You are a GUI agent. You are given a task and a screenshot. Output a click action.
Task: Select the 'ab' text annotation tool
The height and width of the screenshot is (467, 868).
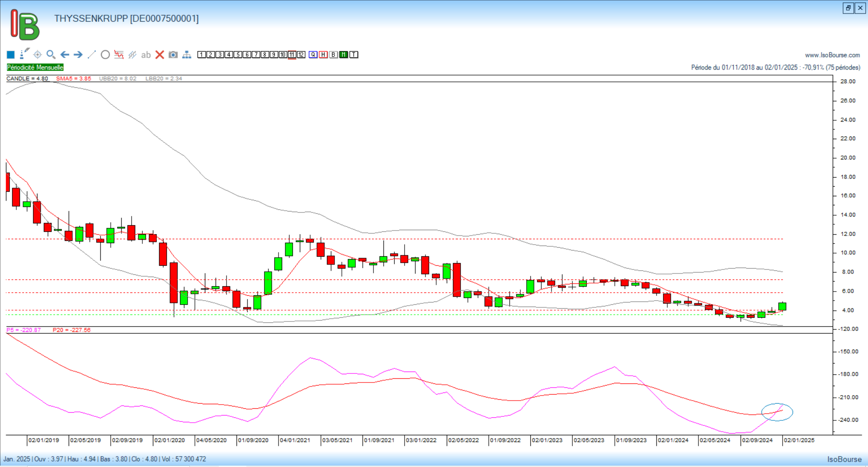click(146, 55)
